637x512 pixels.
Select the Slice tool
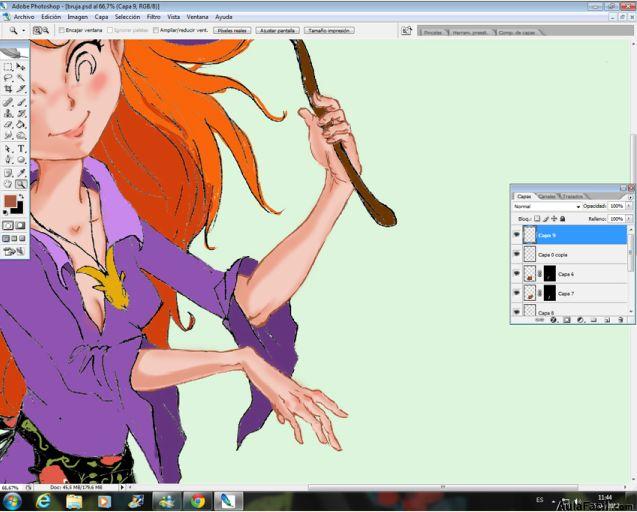coord(21,89)
